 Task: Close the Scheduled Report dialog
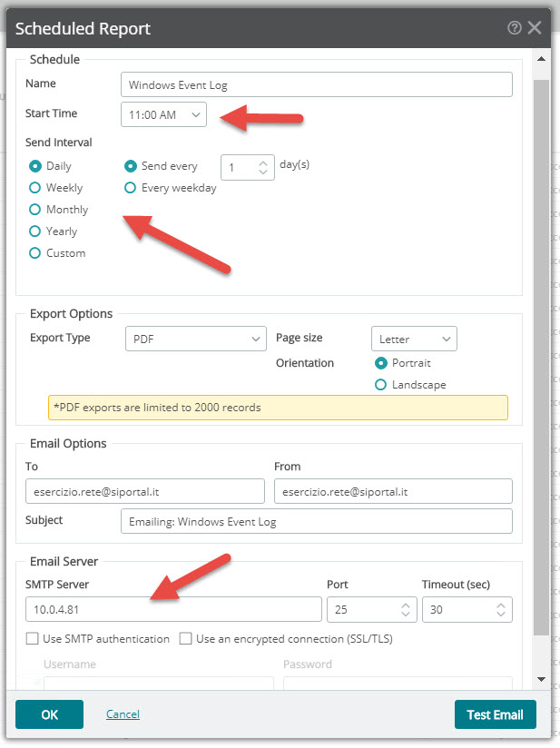(x=535, y=28)
